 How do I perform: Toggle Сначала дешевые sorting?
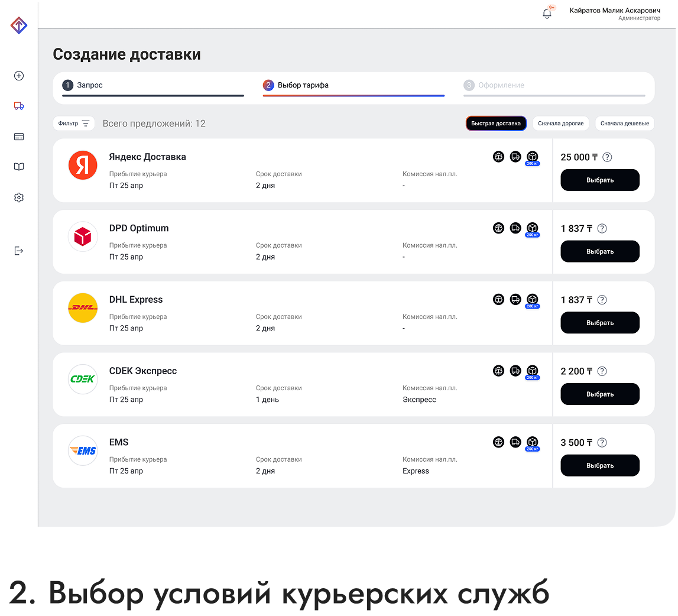pos(624,124)
